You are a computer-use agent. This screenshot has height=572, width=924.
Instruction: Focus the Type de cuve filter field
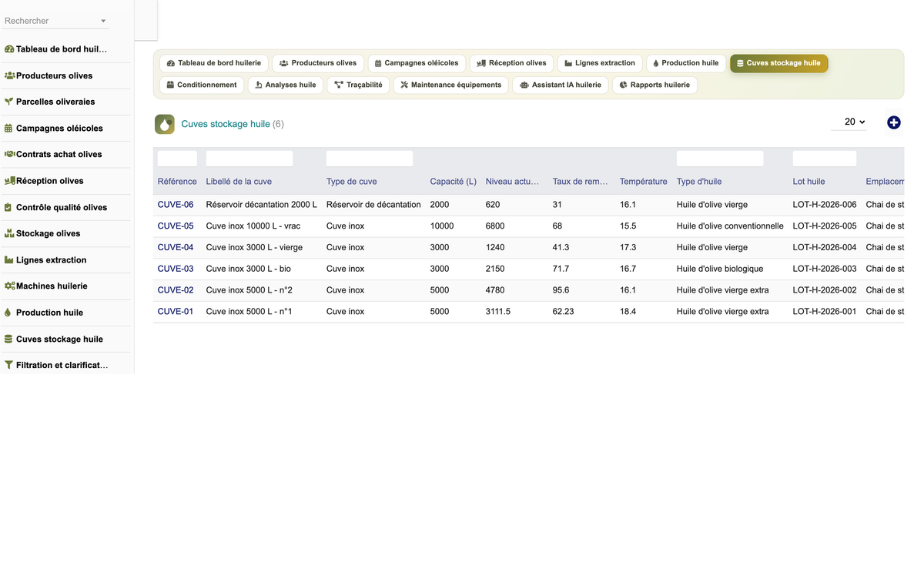pyautogui.click(x=370, y=159)
